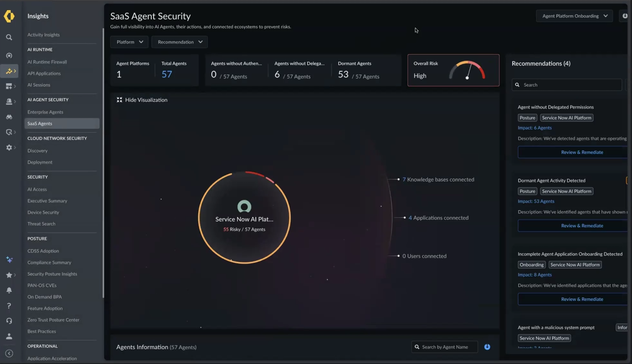Click the magnifier in Search by Agent Name
The image size is (632, 364).
(417, 347)
